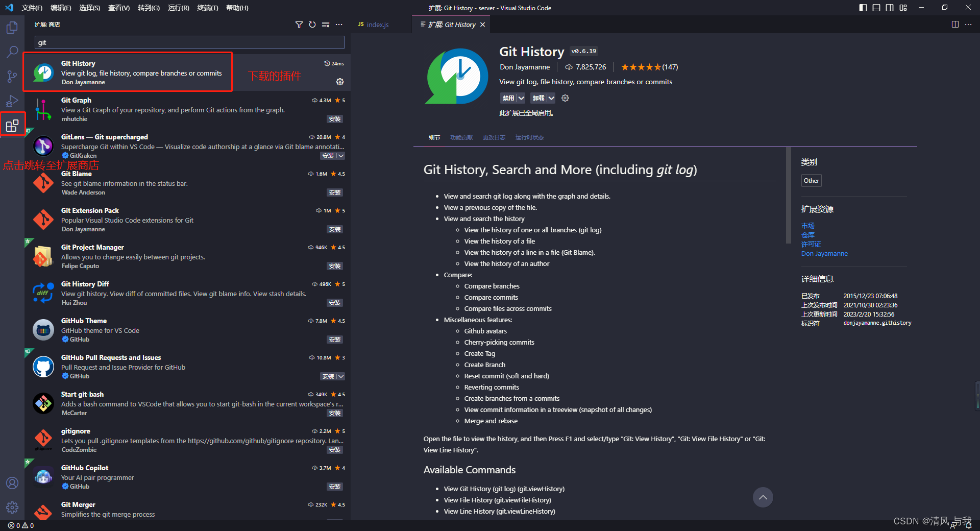Image resolution: width=980 pixels, height=531 pixels.
Task: Open the manage gear on Git History row
Action: 340,82
